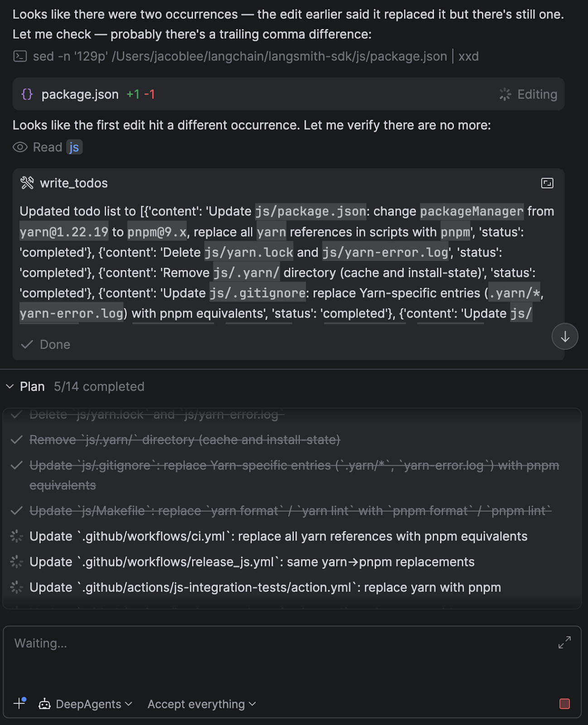Open the js file chip link
Image resolution: width=588 pixels, height=725 pixels.
[x=74, y=147]
